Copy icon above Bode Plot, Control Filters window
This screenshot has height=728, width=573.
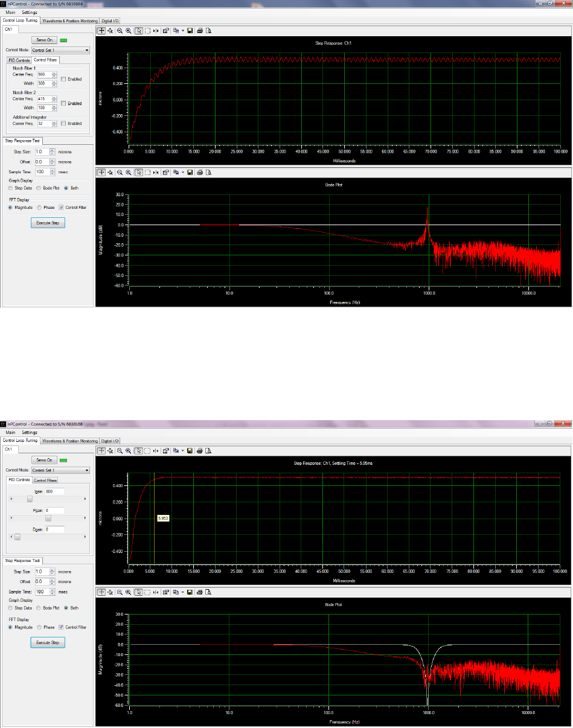tap(176, 172)
